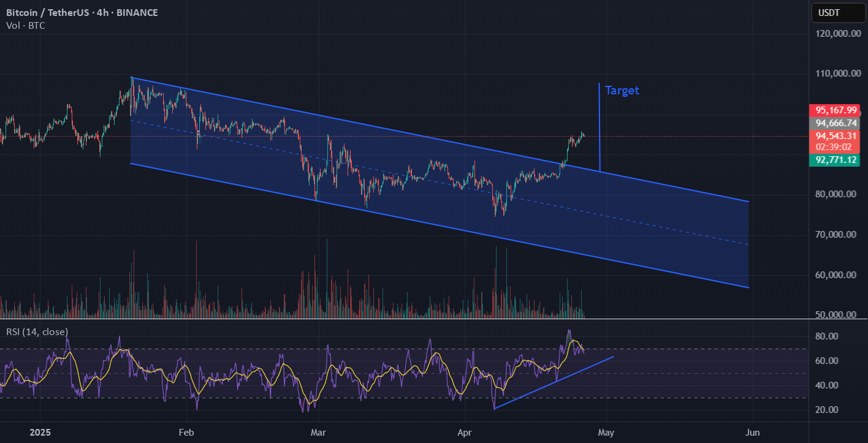Screen dimensions: 868x443
Task: Select the vertical Target projection line
Action: pos(600,127)
